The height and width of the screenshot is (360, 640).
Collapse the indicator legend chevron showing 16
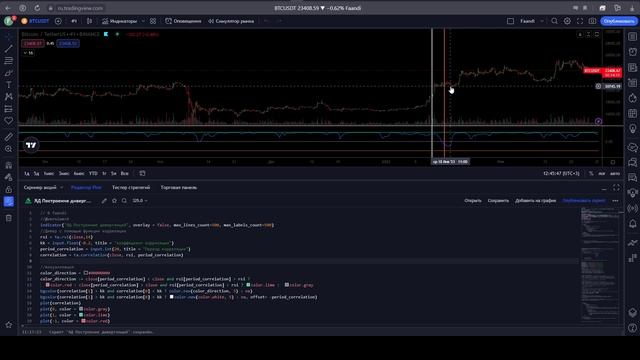click(x=28, y=53)
